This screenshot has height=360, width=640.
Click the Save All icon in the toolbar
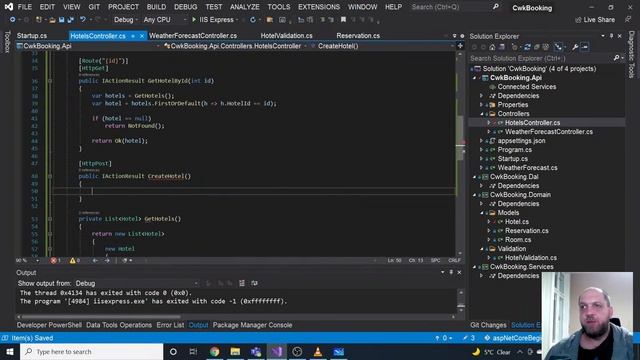click(70, 20)
